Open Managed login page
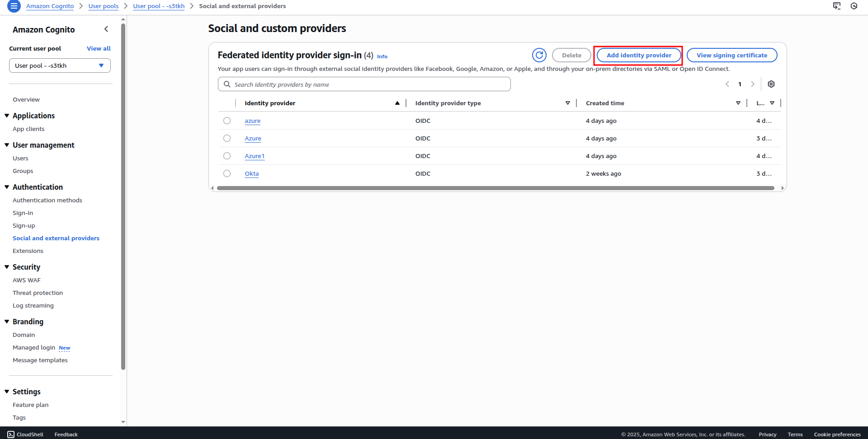This screenshot has height=439, width=868. (34, 347)
